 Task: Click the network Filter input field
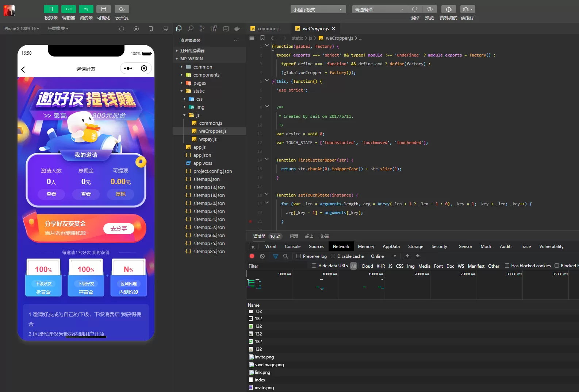(277, 266)
